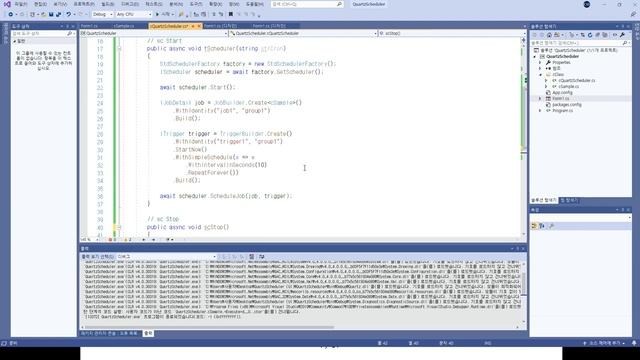Open the 보기(V) menu
Screen dimensions: 640x360
[x=60, y=4]
